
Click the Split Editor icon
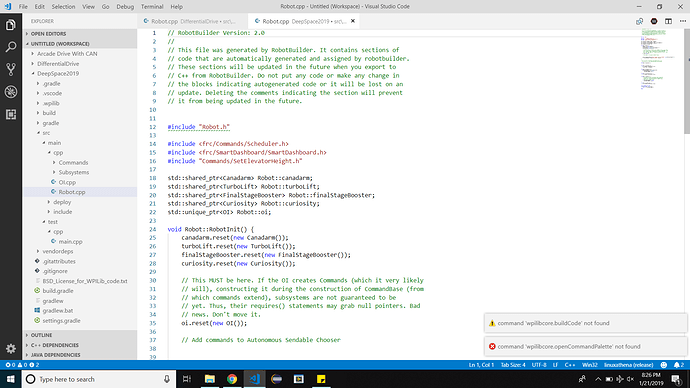(668, 21)
